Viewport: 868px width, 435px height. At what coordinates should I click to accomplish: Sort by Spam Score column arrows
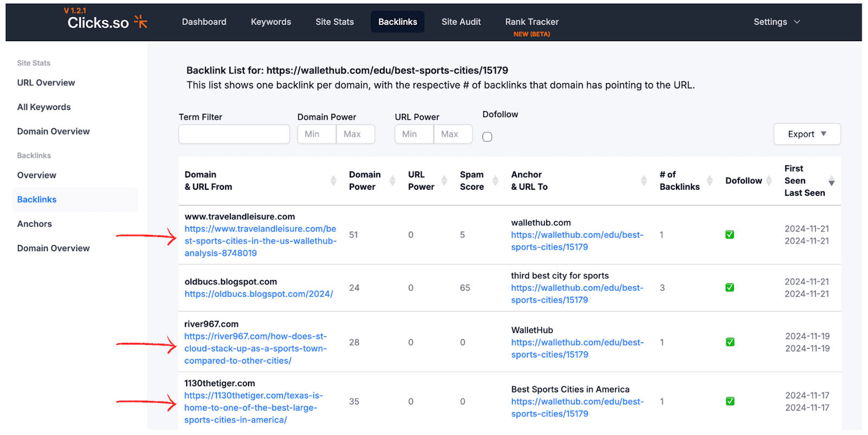[495, 181]
